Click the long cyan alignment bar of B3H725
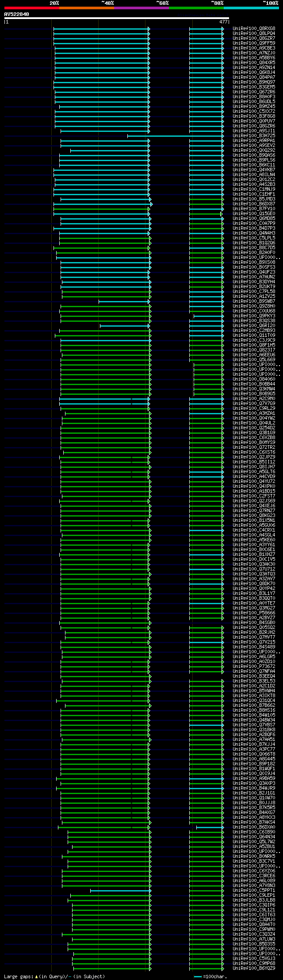 coord(176,136)
